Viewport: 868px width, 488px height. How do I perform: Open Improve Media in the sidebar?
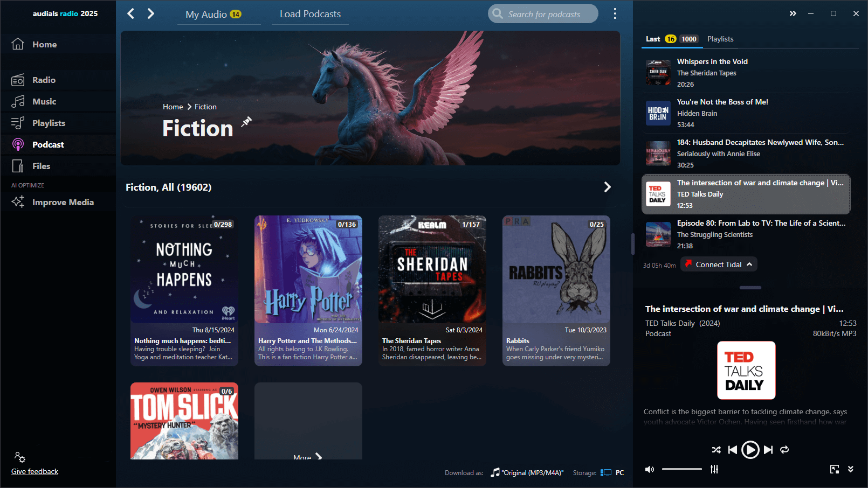63,202
